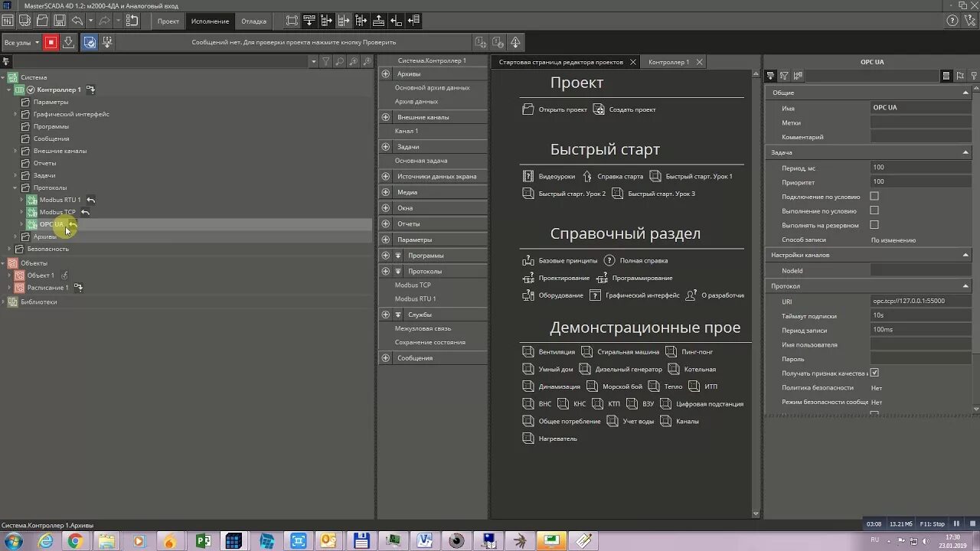980x551 pixels.
Task: Switch to the Проект menu tab
Action: pos(168,21)
